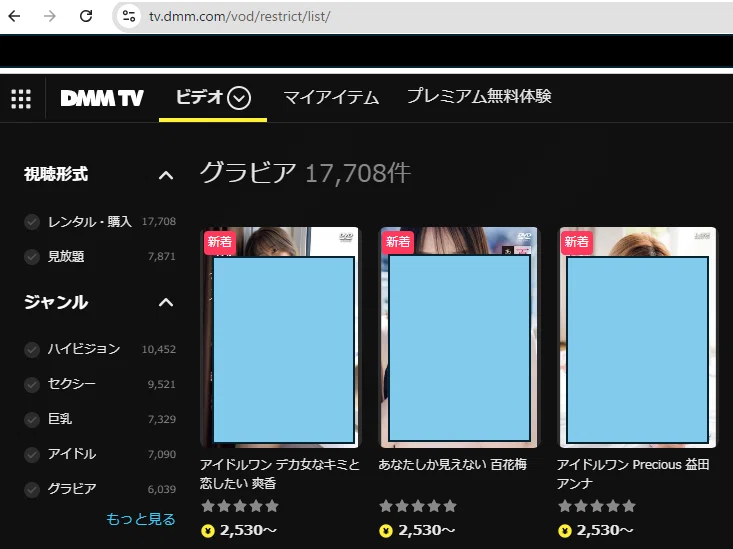The image size is (733, 549).
Task: Reload the page with the refresh icon
Action: [x=86, y=16]
